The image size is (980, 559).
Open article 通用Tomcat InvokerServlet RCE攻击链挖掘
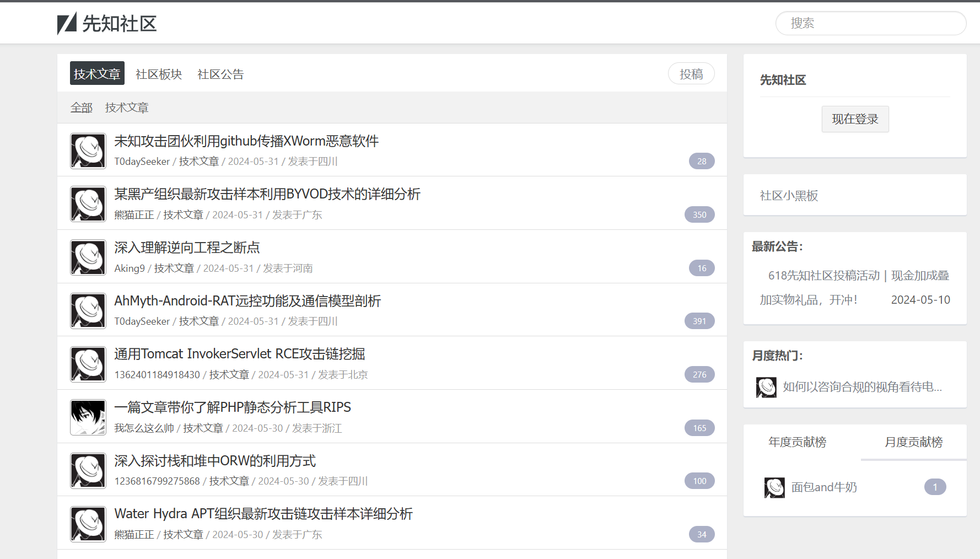(240, 354)
